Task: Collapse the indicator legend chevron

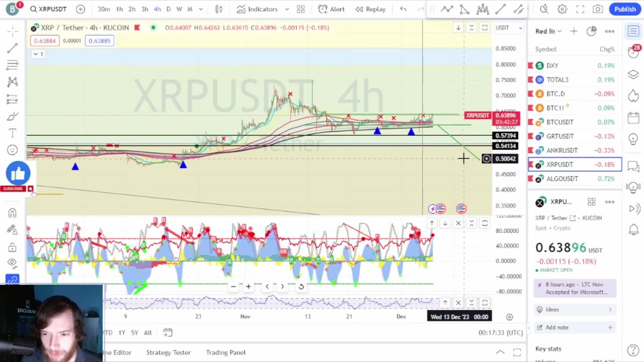Action: (x=38, y=54)
